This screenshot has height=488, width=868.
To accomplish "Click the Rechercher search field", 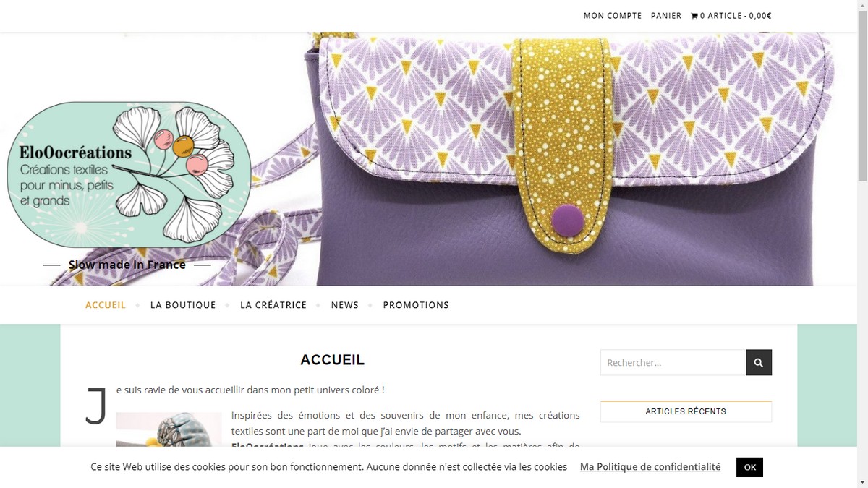I will pos(673,363).
